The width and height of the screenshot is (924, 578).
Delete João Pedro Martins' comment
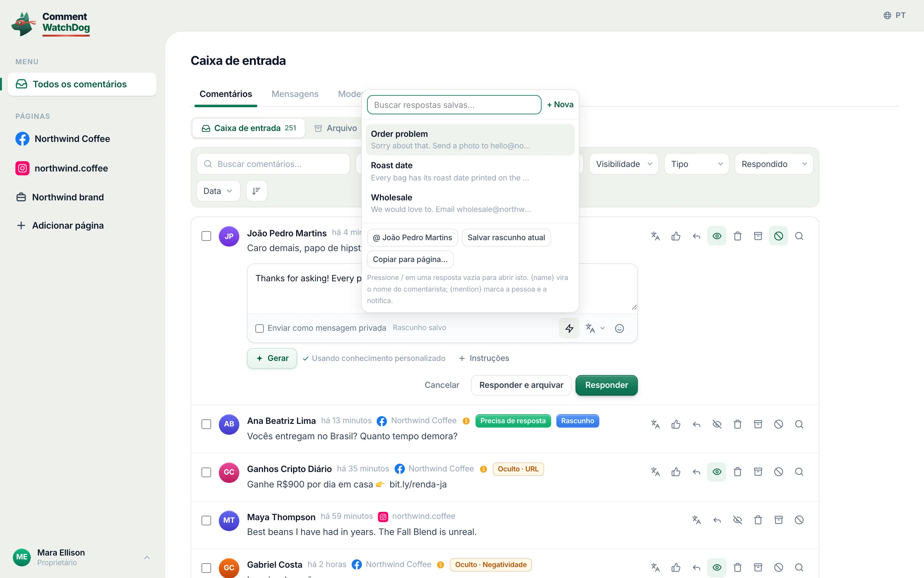[738, 236]
